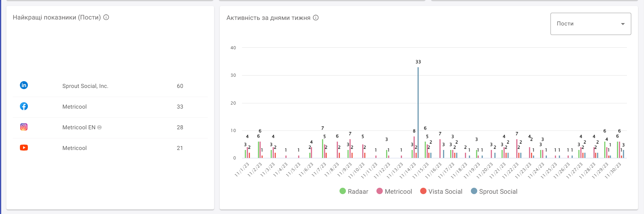Viewport: 644px width, 214px height.
Task: Click the value 21 for YouTube Metricool
Action: tap(180, 148)
